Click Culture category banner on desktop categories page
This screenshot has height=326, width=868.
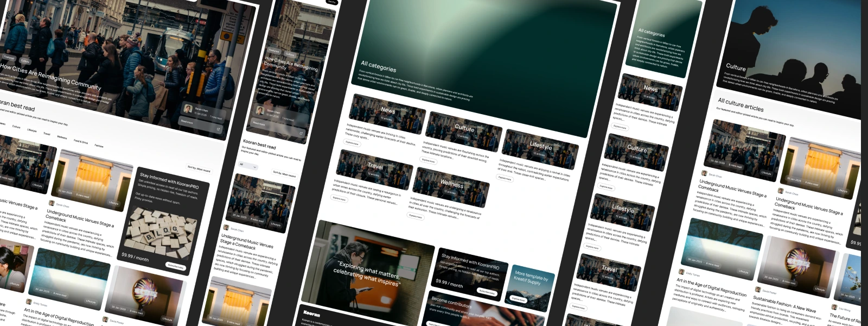(464, 131)
